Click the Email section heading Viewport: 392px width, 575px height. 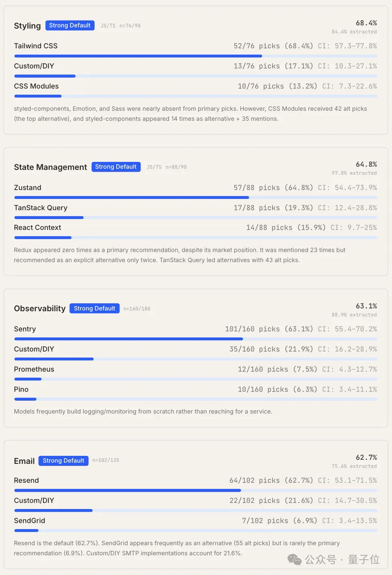point(24,461)
